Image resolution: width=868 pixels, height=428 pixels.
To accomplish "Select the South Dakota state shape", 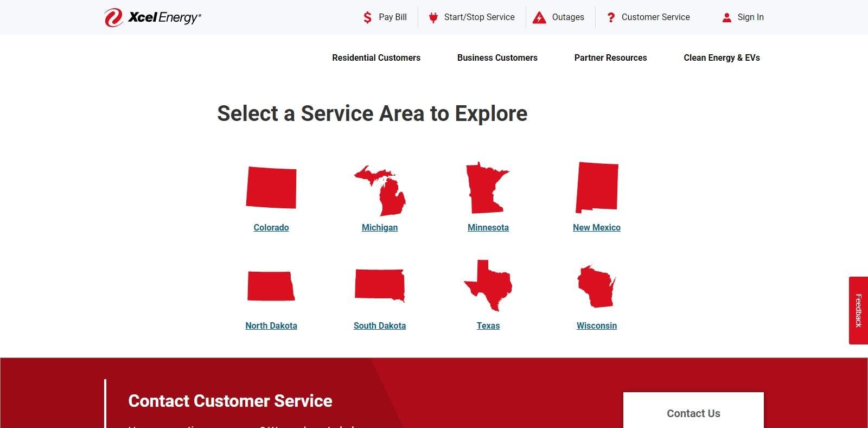I will [380, 285].
